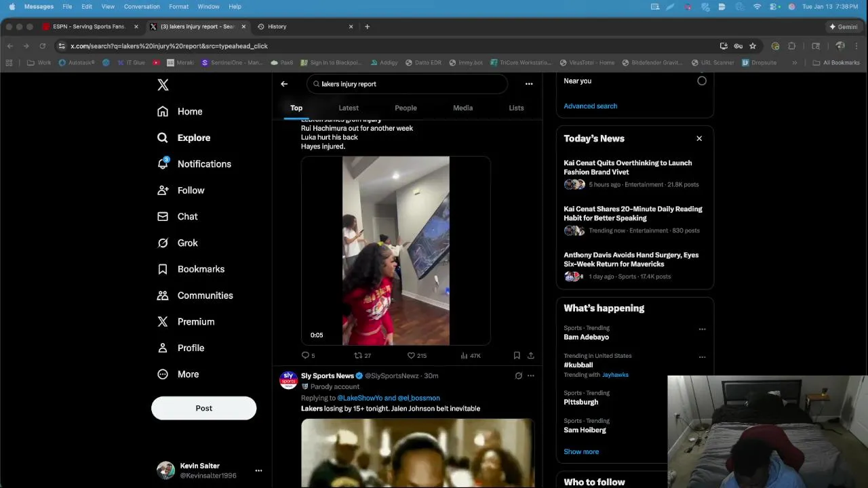Viewport: 868px width, 488px height.
Task: Focus the 'lakers injury report' search field
Action: pos(407,84)
